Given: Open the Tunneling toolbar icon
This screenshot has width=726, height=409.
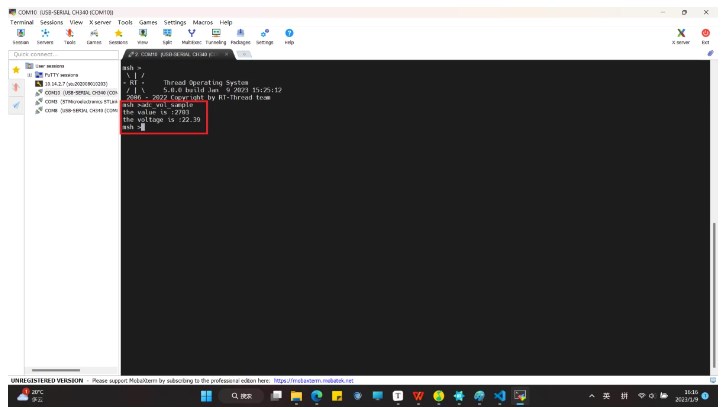Looking at the screenshot, I should click(216, 36).
